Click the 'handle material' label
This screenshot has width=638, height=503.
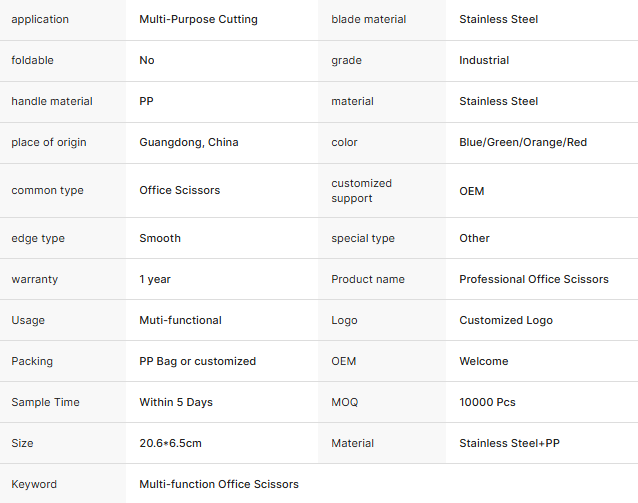pyautogui.click(x=52, y=101)
